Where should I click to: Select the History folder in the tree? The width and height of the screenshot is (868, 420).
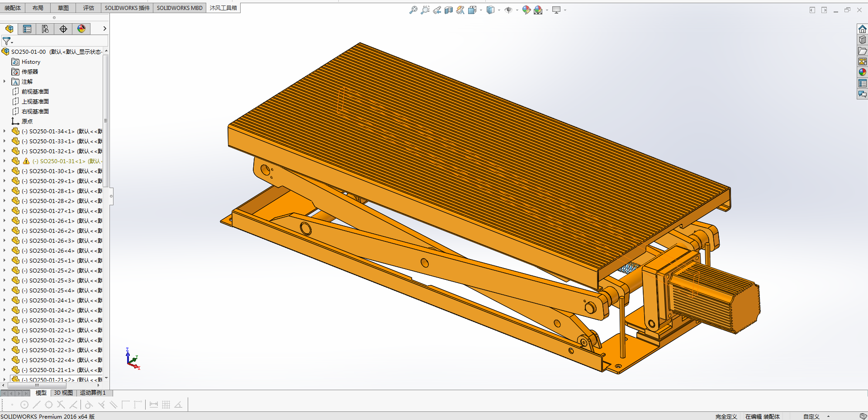pyautogui.click(x=31, y=62)
